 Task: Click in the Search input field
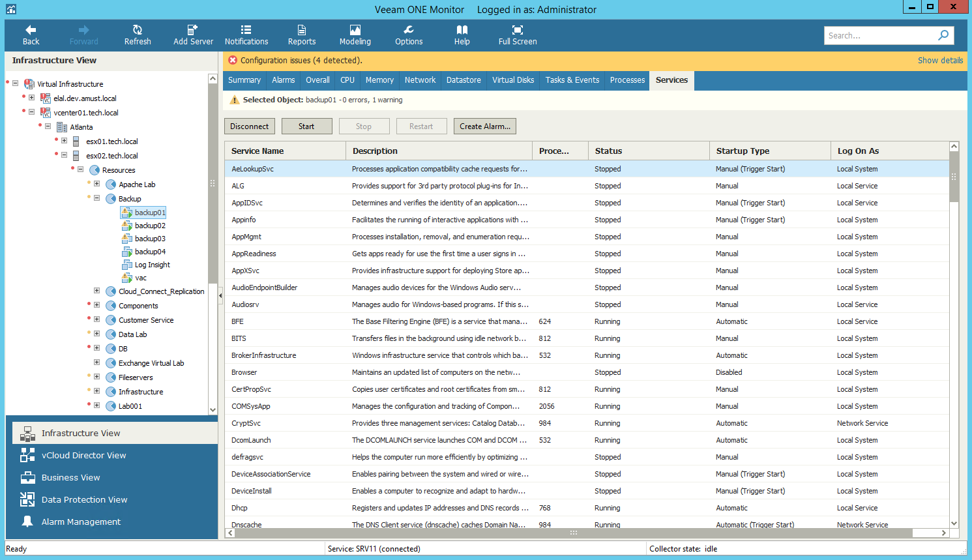(x=880, y=35)
